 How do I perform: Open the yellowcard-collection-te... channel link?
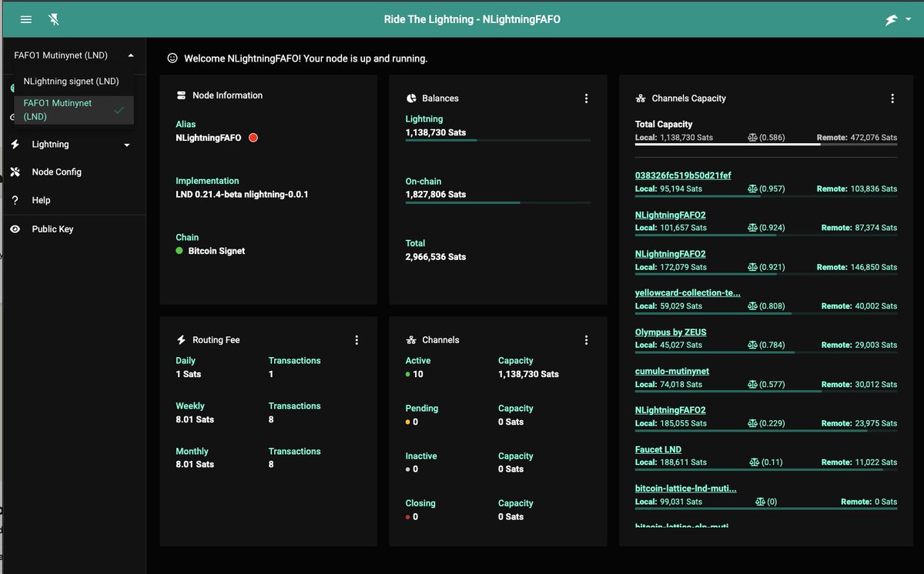point(688,293)
